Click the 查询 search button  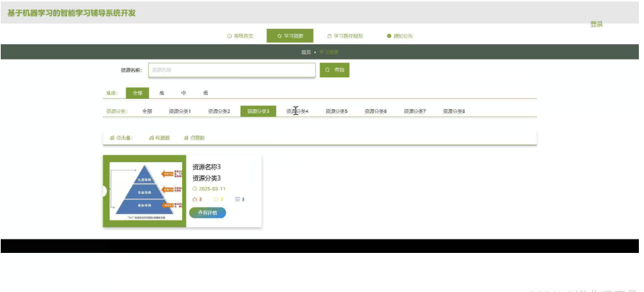tap(335, 70)
